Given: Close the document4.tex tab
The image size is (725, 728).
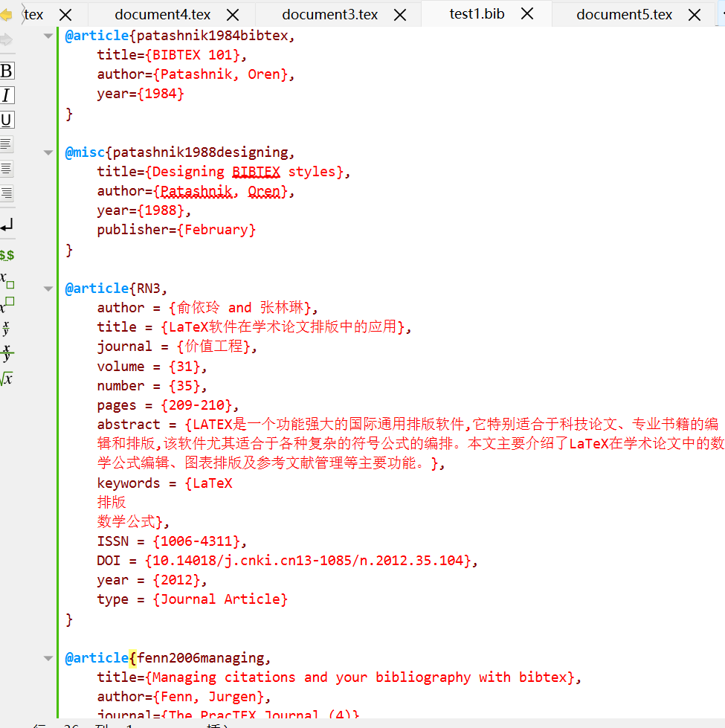Looking at the screenshot, I should click(x=233, y=16).
